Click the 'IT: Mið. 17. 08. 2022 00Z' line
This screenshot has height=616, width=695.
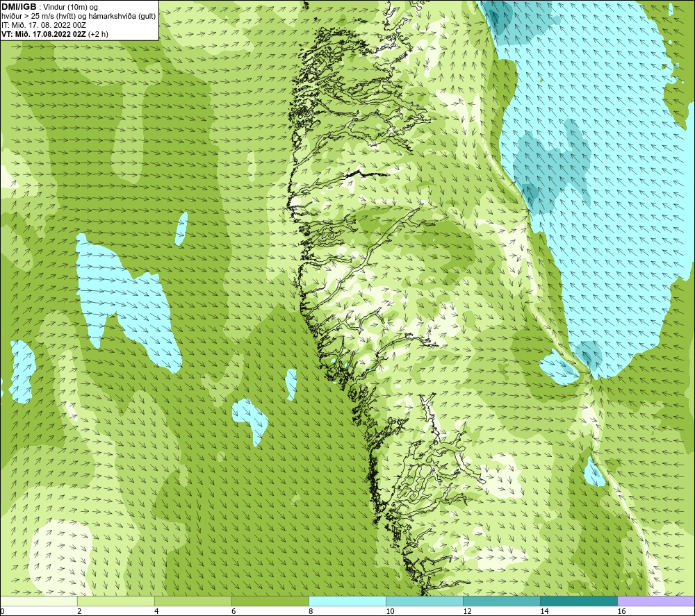[43, 25]
